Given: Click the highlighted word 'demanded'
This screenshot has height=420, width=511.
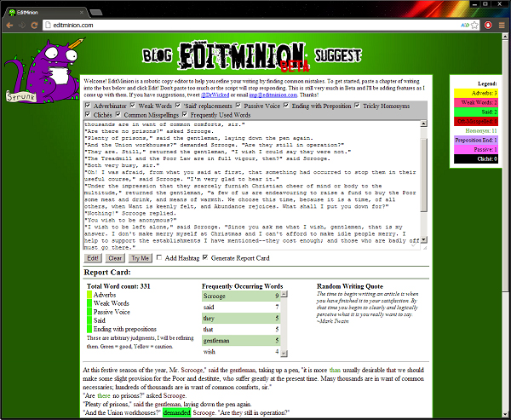Looking at the screenshot, I should [x=176, y=412].
